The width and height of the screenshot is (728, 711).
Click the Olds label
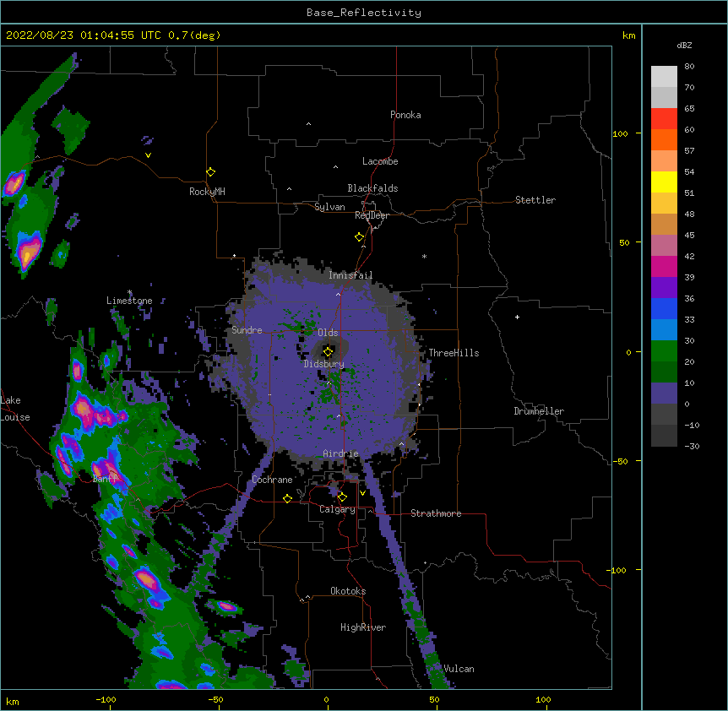(x=328, y=333)
